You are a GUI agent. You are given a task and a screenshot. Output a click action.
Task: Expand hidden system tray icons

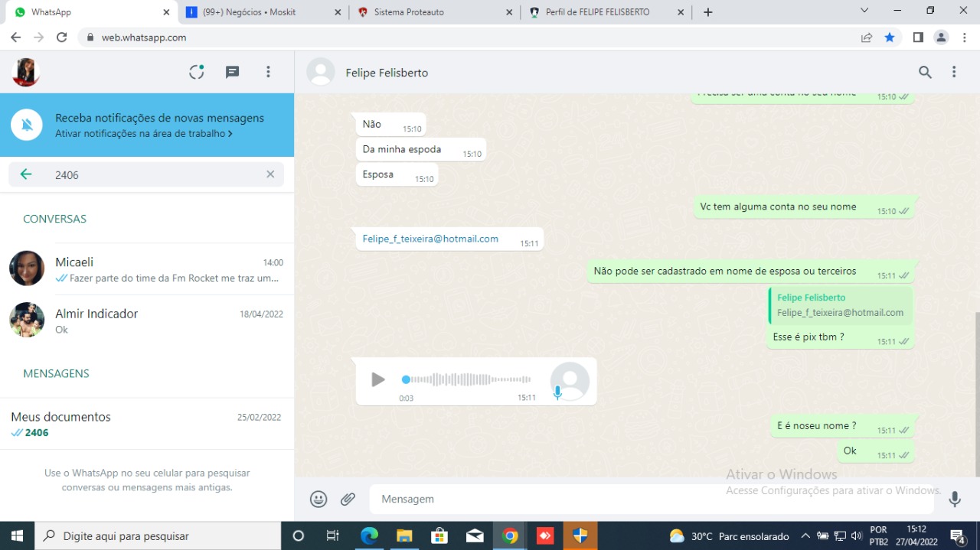(x=805, y=536)
